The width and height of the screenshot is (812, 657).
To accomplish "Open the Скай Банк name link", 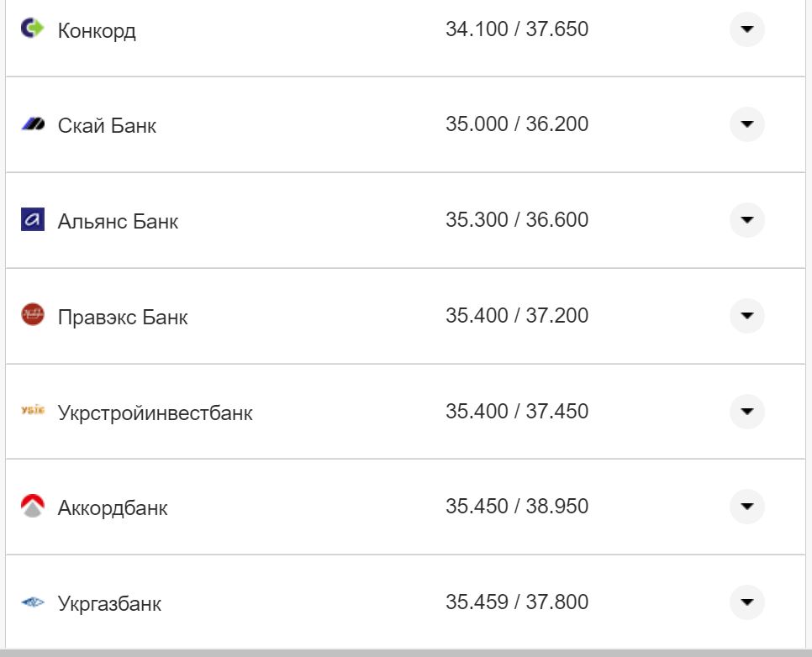I will pyautogui.click(x=107, y=126).
